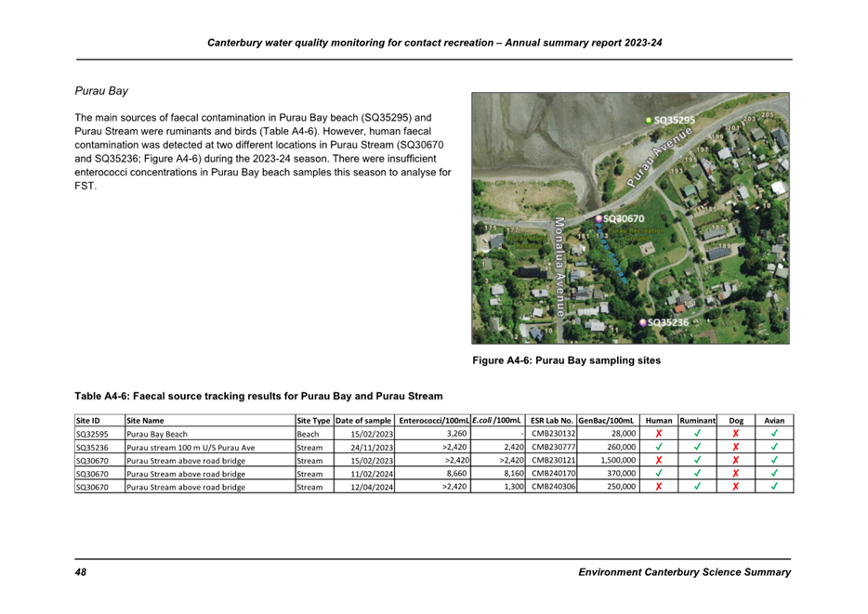Click the Human check mark in the 11/02/2024 row

tap(659, 474)
